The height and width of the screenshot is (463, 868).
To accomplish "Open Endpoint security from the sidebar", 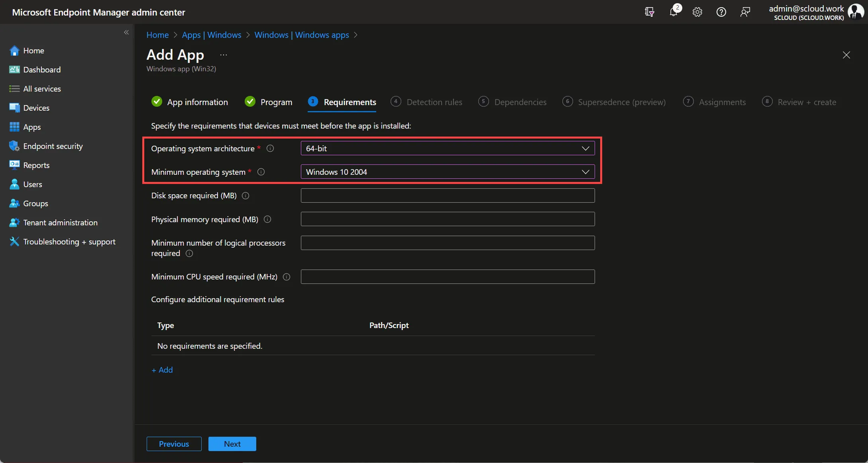I will pos(53,146).
